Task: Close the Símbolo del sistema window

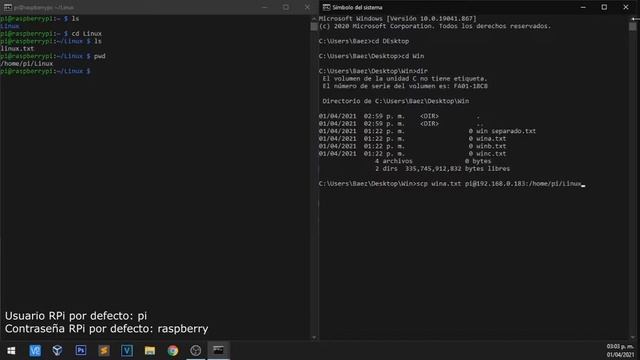Action: (626, 7)
